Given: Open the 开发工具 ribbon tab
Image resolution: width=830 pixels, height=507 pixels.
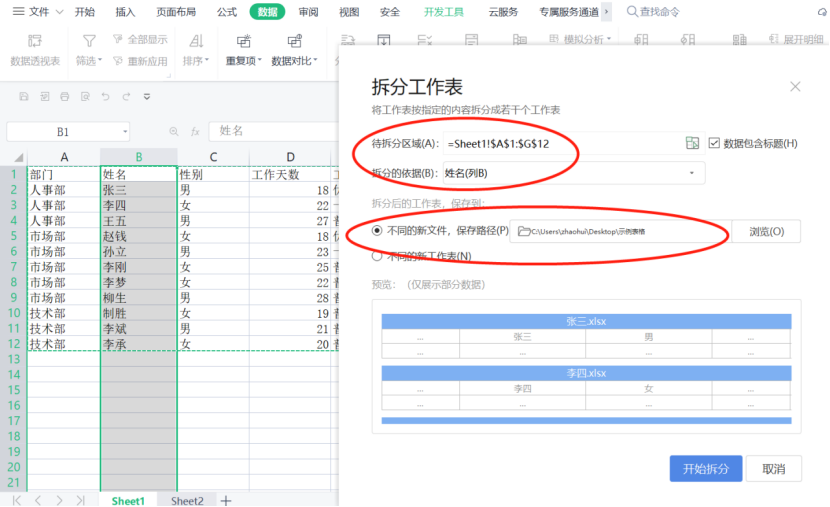Looking at the screenshot, I should [444, 12].
